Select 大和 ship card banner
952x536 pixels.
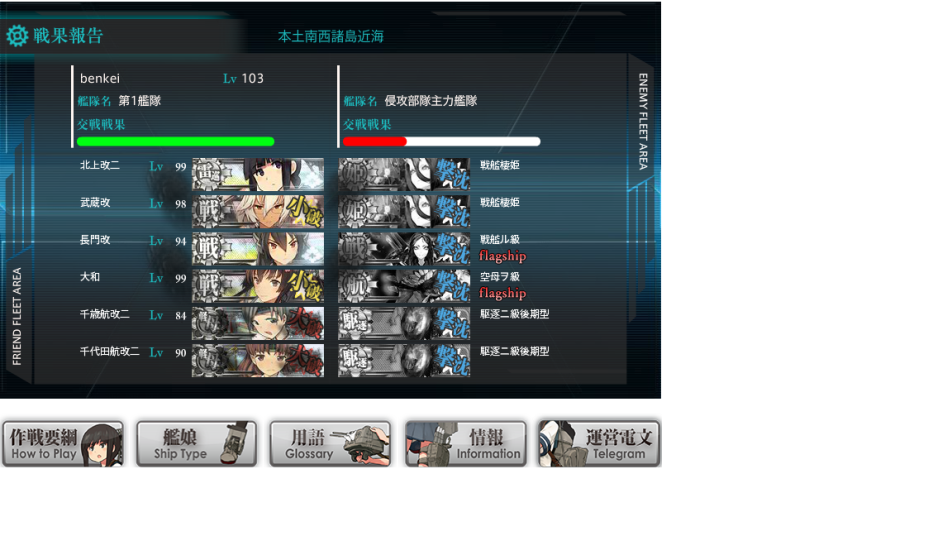(x=258, y=286)
